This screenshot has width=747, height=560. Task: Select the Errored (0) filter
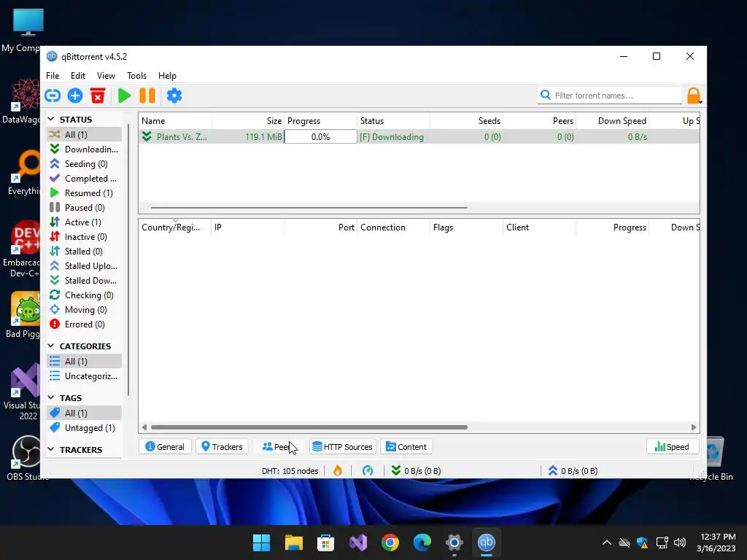coord(85,324)
